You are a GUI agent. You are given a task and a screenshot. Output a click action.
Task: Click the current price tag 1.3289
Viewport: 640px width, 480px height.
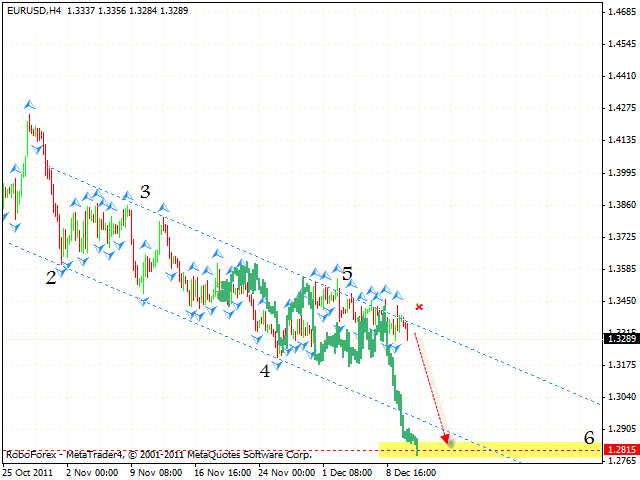point(620,339)
